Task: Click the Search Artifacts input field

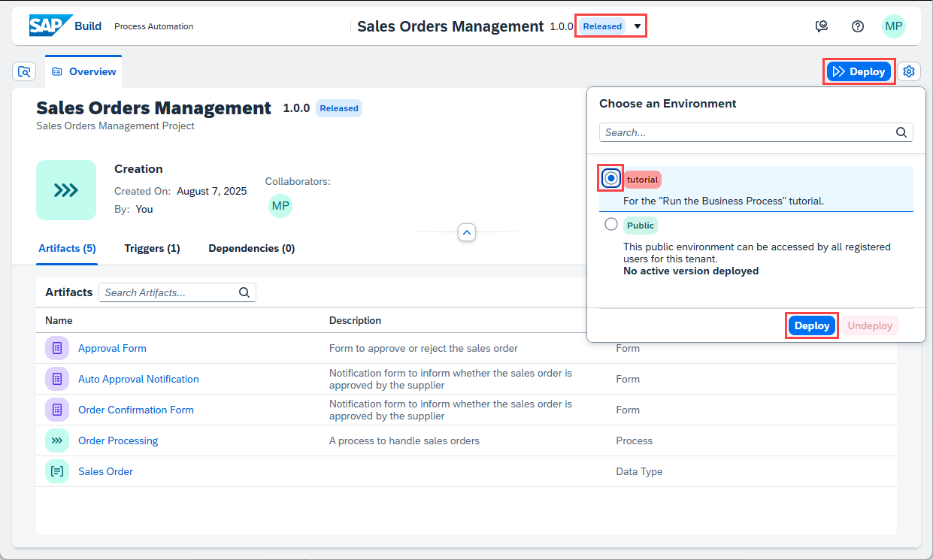Action: pyautogui.click(x=177, y=292)
